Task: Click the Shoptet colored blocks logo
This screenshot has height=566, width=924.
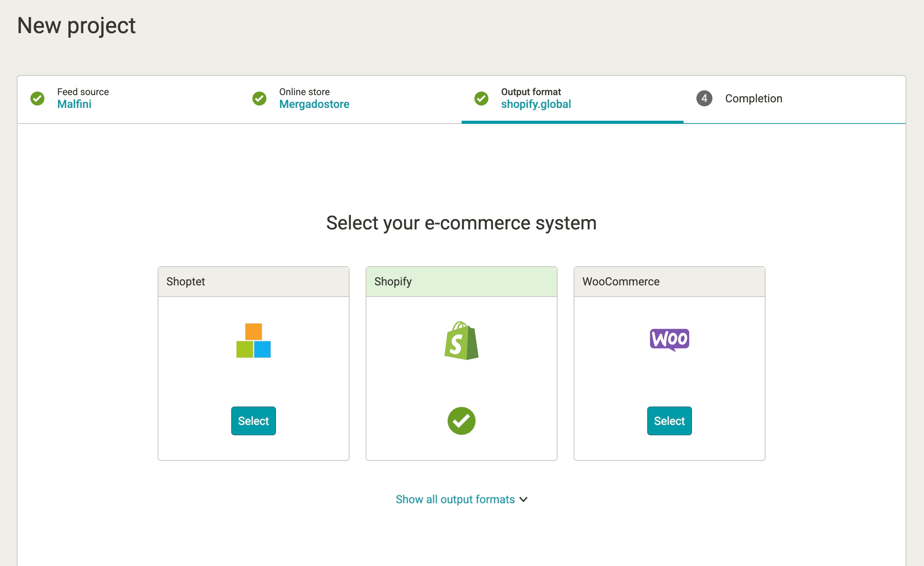Action: (x=254, y=341)
